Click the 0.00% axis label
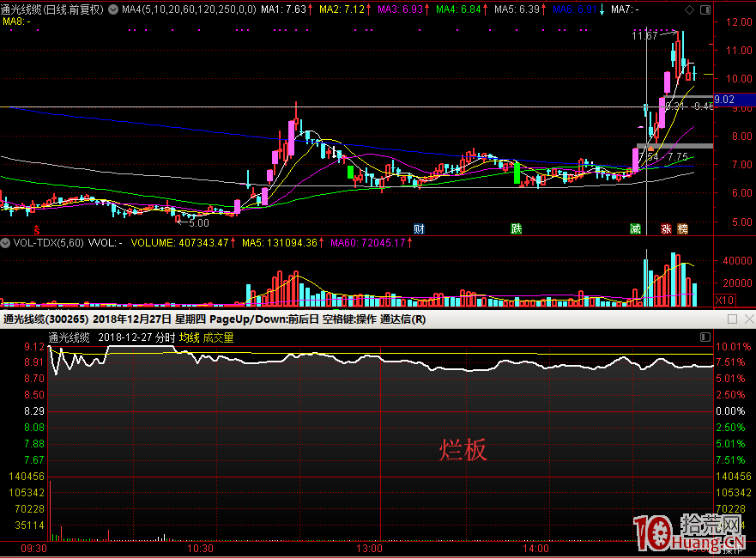The width and height of the screenshot is (756, 559). tap(730, 411)
